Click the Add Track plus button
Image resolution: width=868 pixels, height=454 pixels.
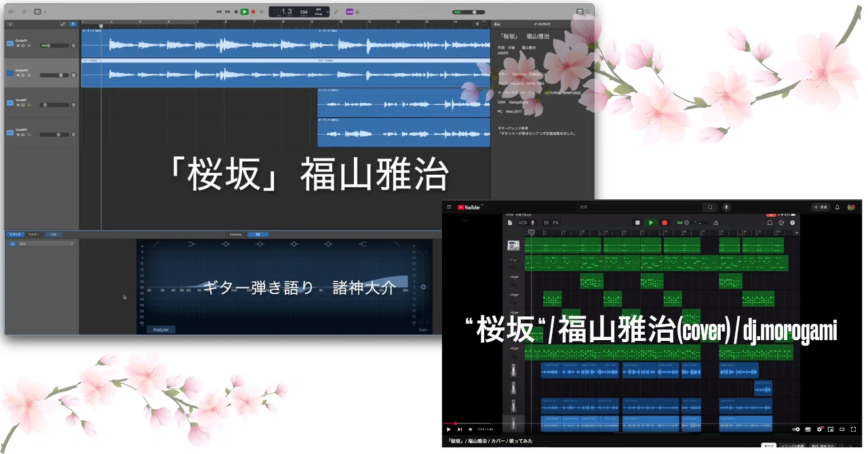point(10,24)
